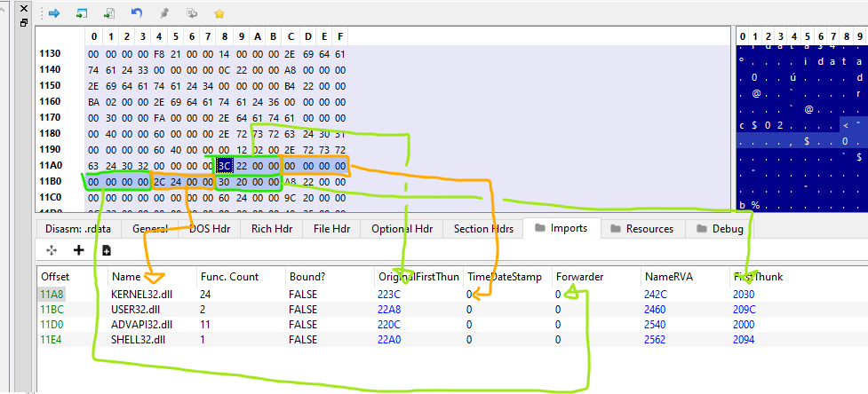Image resolution: width=868 pixels, height=394 pixels.
Task: Click the blue Go-to-address arrow icon
Action: [53, 12]
